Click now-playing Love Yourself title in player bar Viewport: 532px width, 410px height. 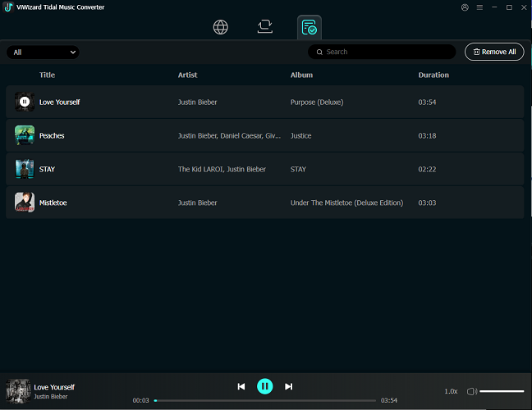tap(54, 387)
